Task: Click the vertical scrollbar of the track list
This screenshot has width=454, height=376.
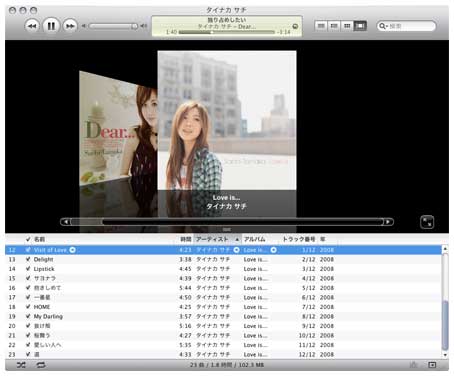Action: click(x=445, y=325)
